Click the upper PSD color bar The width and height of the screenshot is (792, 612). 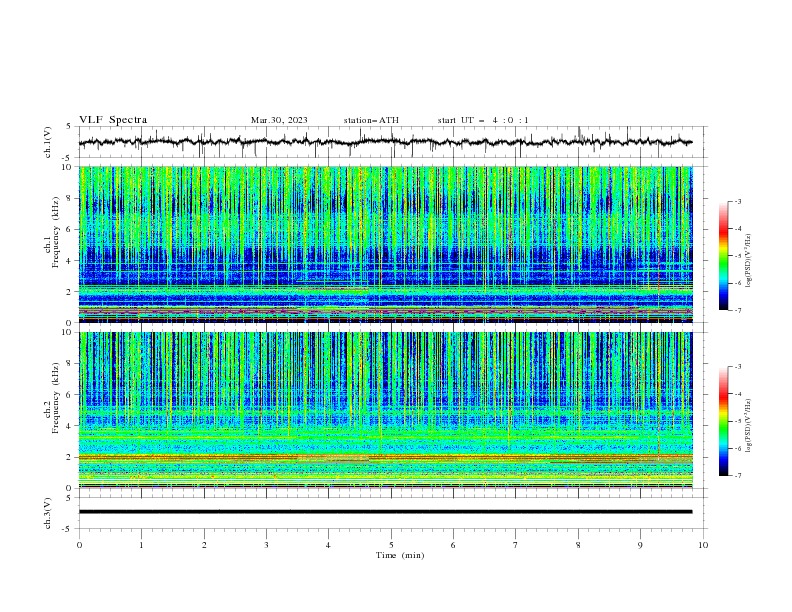coord(723,255)
